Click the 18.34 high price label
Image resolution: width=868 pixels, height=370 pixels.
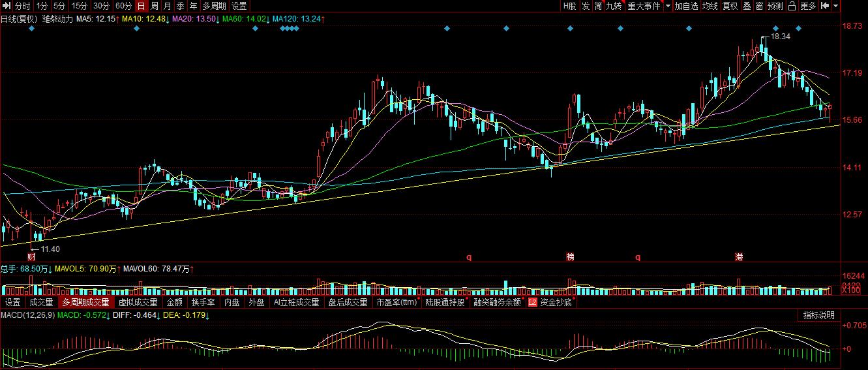[x=780, y=37]
